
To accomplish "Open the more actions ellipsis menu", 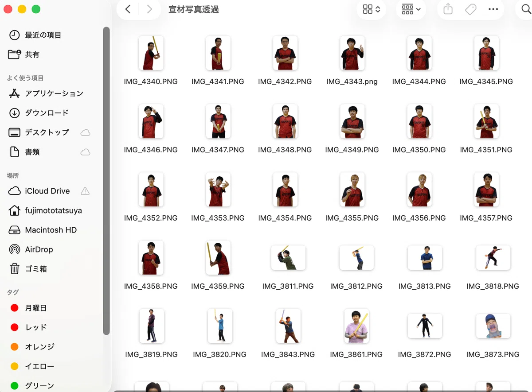I will [x=493, y=9].
